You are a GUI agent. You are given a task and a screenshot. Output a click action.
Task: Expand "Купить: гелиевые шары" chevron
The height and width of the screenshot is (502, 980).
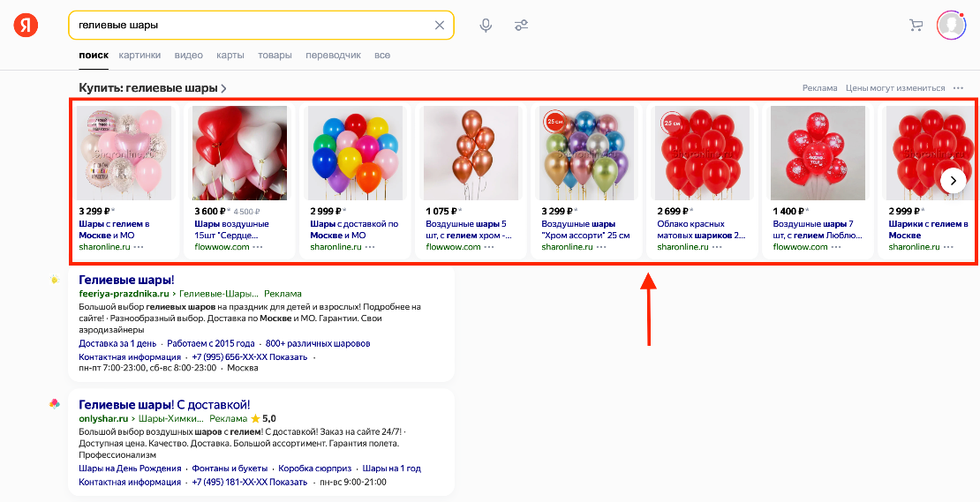point(224,88)
